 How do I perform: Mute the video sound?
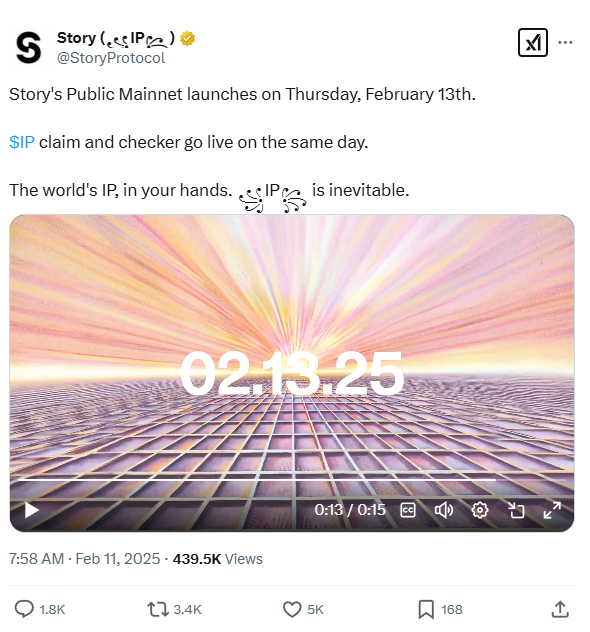tap(444, 510)
